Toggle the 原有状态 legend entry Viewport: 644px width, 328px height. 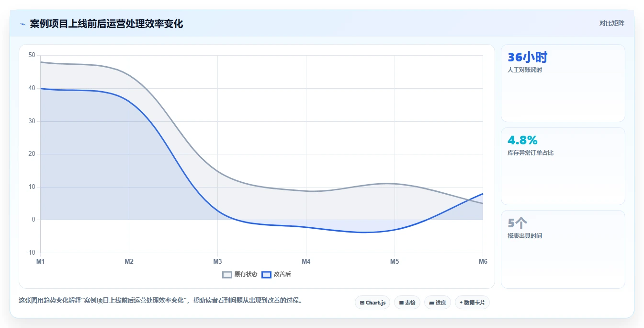(x=240, y=274)
